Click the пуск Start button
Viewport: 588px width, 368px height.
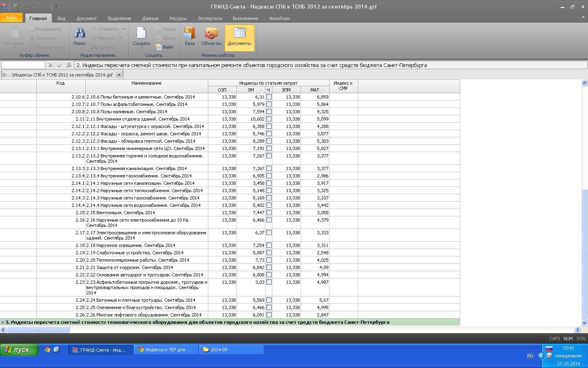19,350
